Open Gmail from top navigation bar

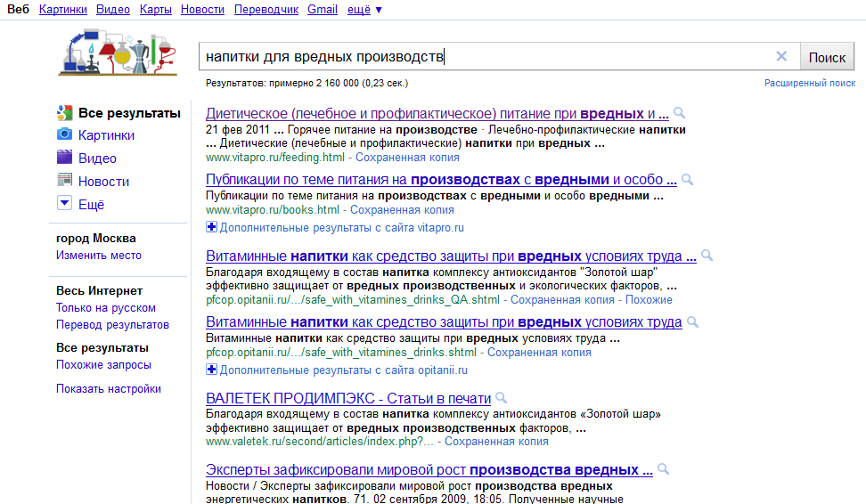click(323, 10)
